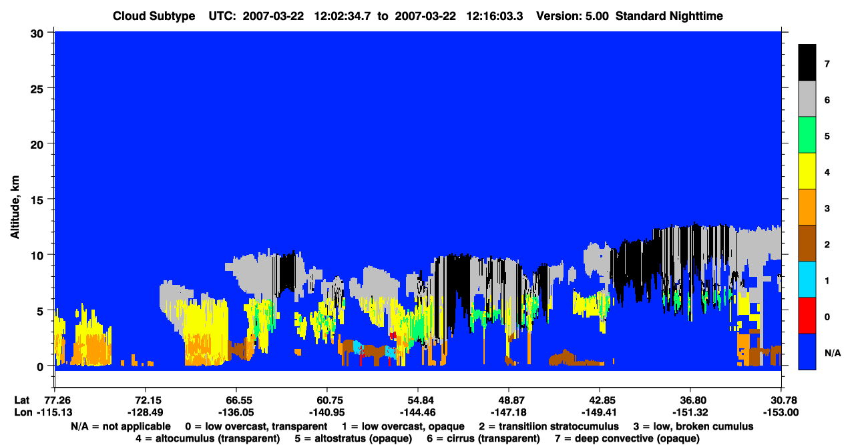This screenshot has width=868, height=445.
Task: Click '6 = cirrus (transparent)' legend text
Action: click(482, 438)
